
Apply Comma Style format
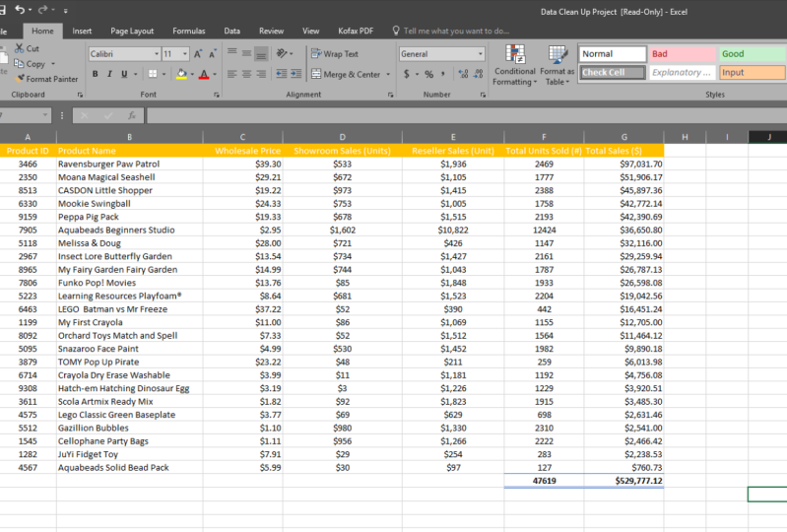click(x=442, y=74)
